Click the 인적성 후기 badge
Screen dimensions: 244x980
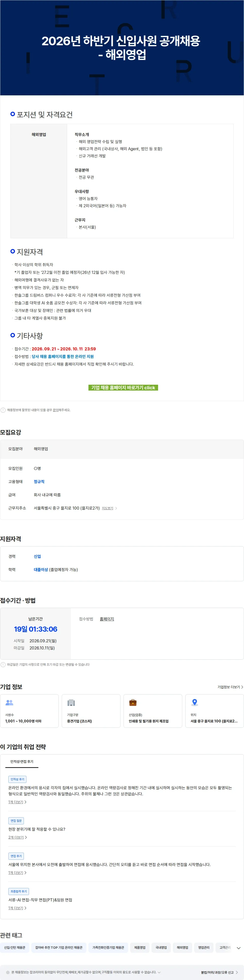17,779
